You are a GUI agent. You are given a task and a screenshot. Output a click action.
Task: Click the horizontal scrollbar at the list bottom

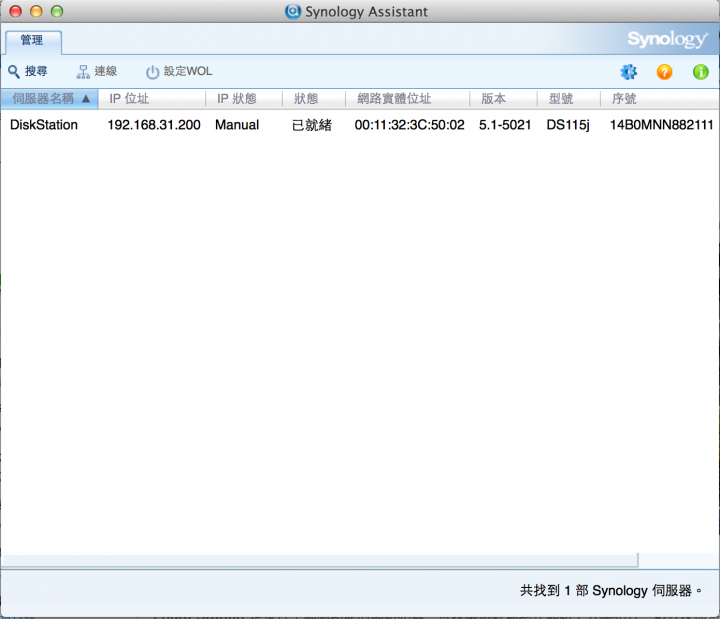click(x=320, y=560)
